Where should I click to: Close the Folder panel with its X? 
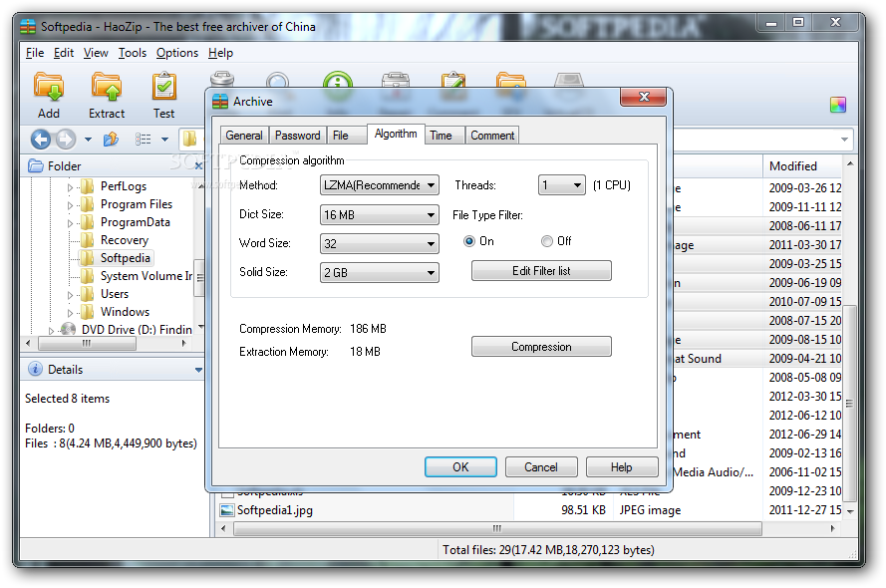pos(198,165)
